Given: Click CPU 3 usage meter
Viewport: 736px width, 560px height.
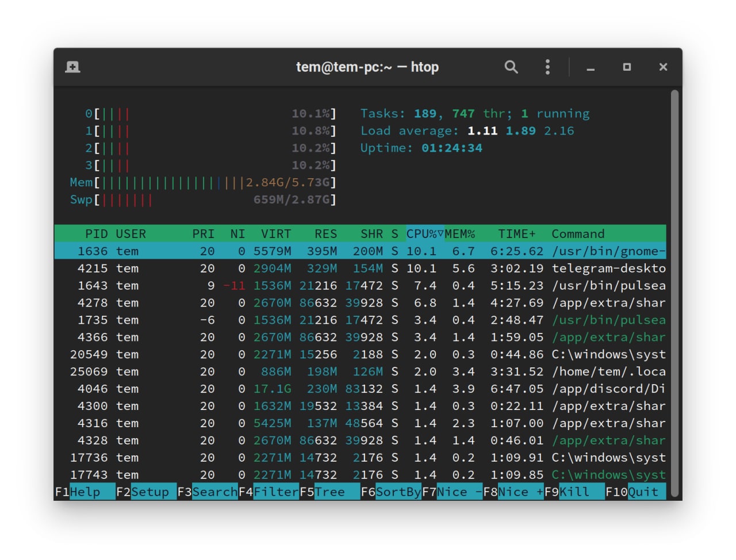Looking at the screenshot, I should point(210,166).
